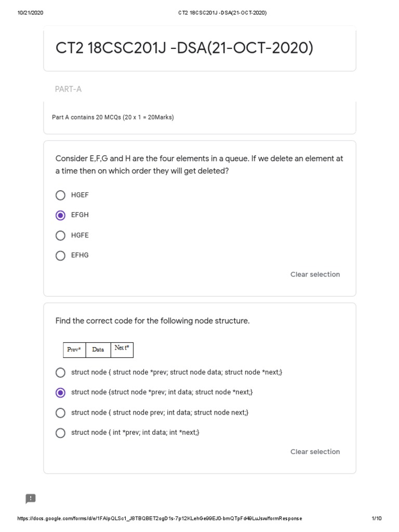Click the Part A 20 MCQs description text
The image size is (399, 532).
coord(113,117)
